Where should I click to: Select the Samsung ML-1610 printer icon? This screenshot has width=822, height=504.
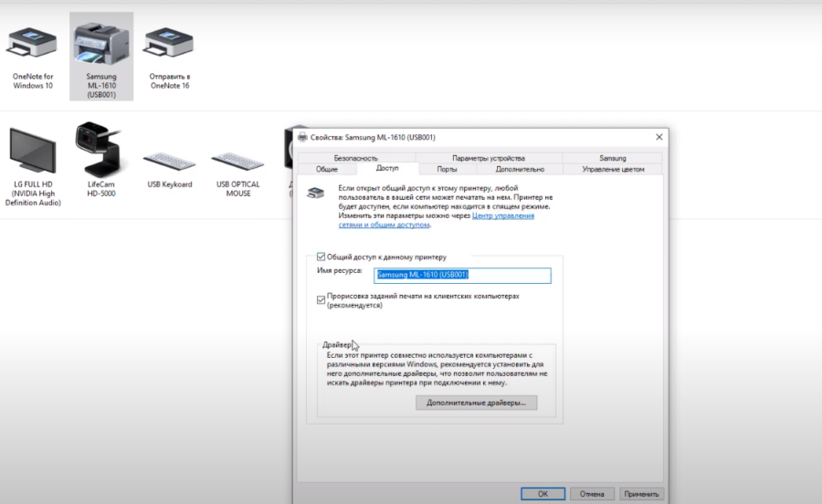(x=101, y=43)
